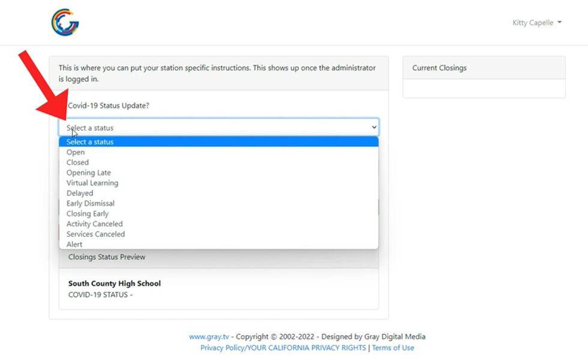Open Privacy Policy California rights link
Image resolution: width=588 pixels, height=364 pixels.
click(x=283, y=348)
